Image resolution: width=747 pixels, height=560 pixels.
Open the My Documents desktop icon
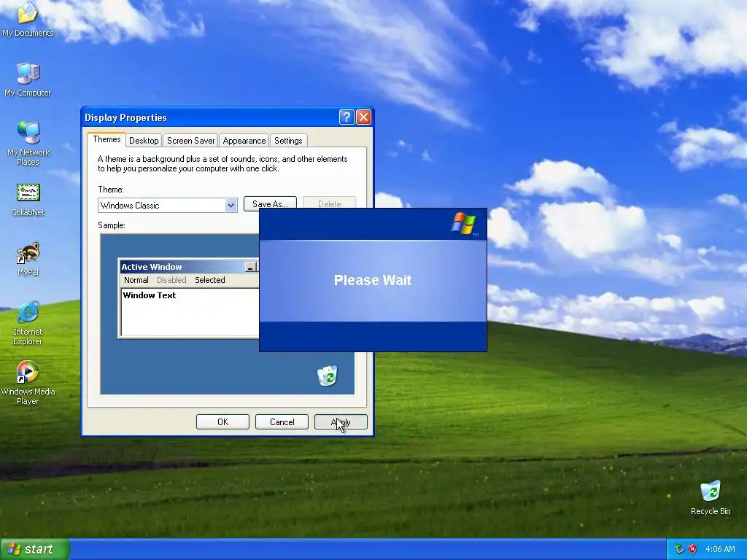pos(28,19)
